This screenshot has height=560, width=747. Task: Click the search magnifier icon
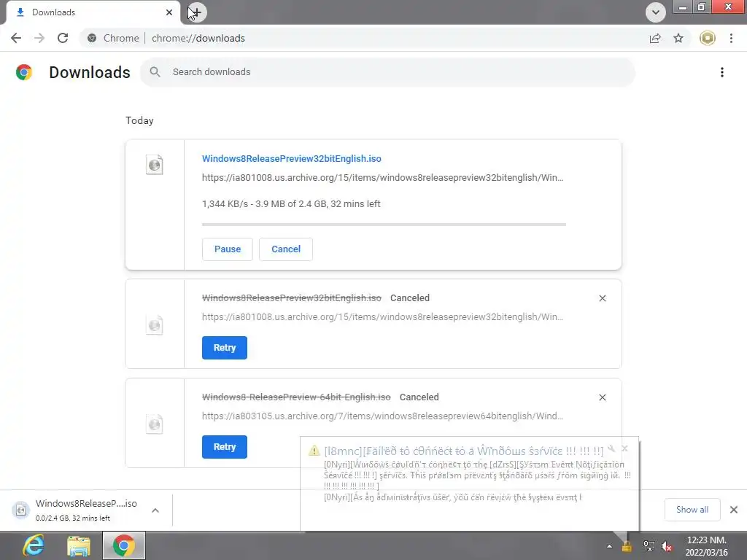point(155,72)
